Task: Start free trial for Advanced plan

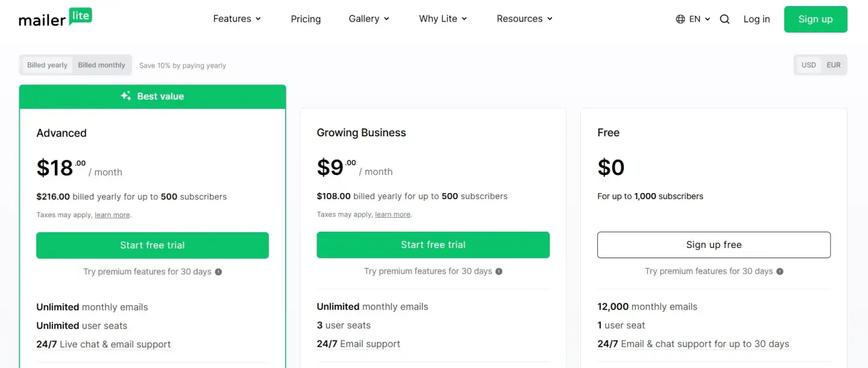Action: 153,246
